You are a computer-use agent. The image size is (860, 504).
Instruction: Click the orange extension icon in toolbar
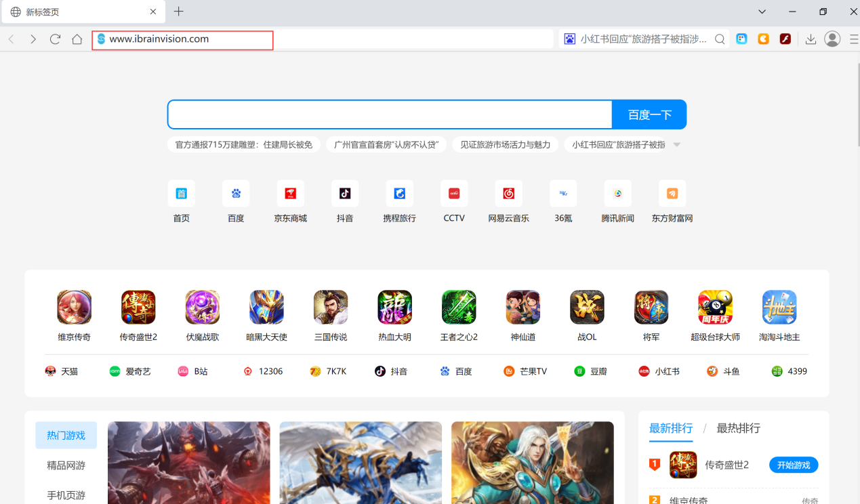tap(764, 39)
